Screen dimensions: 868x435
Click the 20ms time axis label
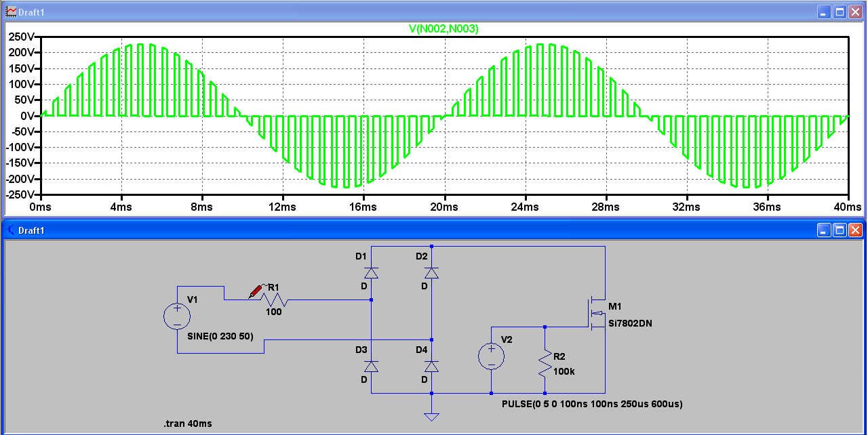[x=444, y=206]
